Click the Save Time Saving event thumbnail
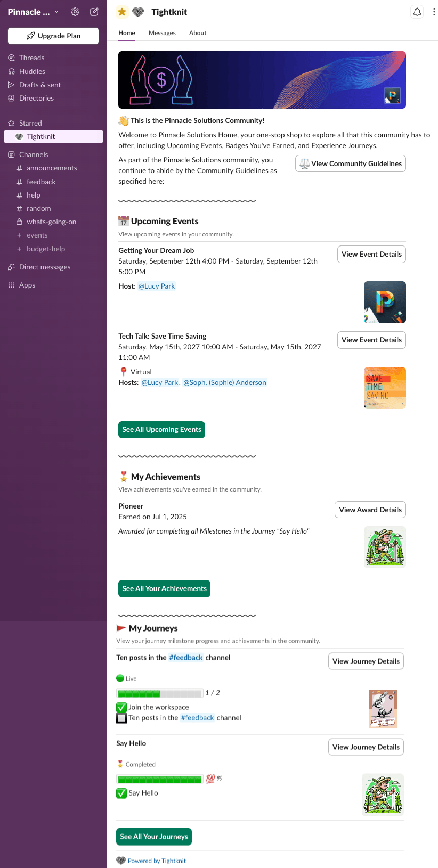This screenshot has width=438, height=868. pos(385,388)
